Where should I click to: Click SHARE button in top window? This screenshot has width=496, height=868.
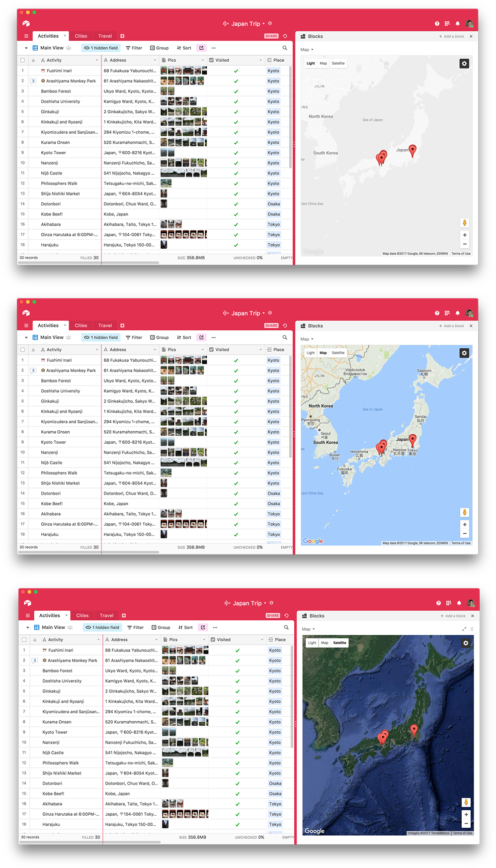pyautogui.click(x=271, y=36)
